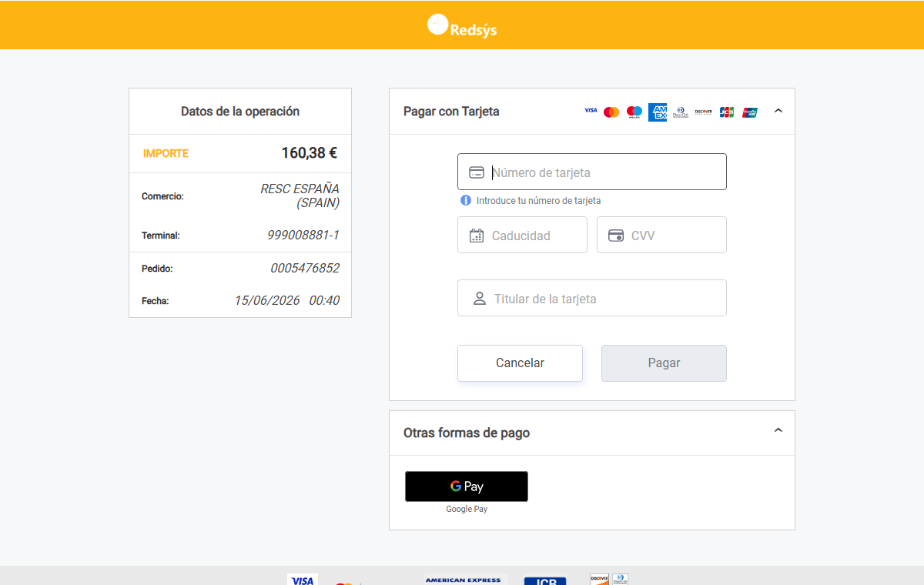Focus the Titular de la tarjeta input
Viewport: 924px width, 585px height.
pyautogui.click(x=592, y=298)
